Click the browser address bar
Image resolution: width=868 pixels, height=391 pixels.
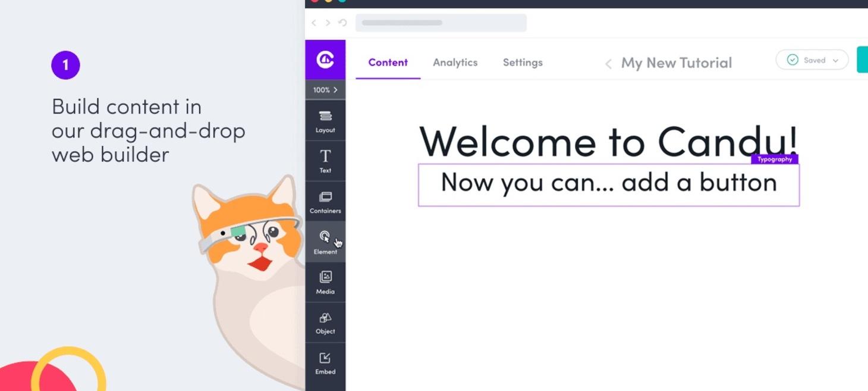(x=441, y=23)
